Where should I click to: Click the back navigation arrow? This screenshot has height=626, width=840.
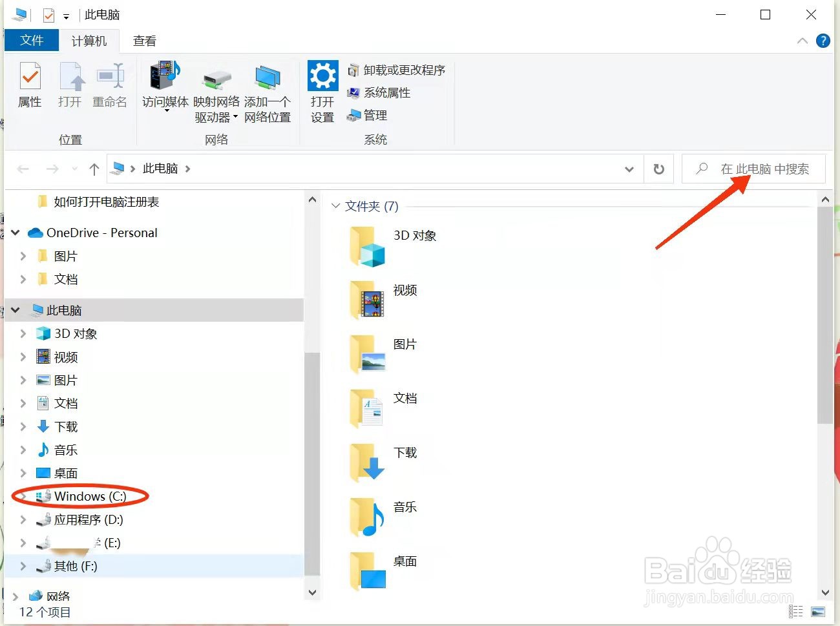coord(23,169)
